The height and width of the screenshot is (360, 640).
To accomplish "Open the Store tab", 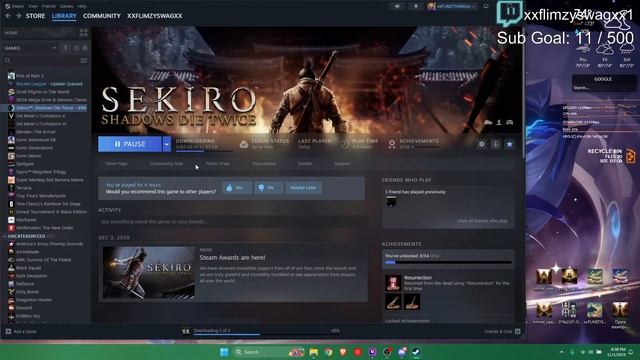I will 36,16.
